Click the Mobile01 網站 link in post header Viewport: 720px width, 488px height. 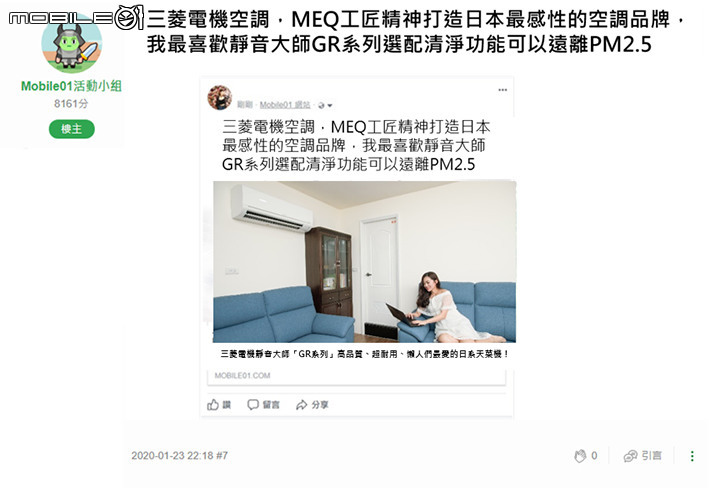click(285, 105)
